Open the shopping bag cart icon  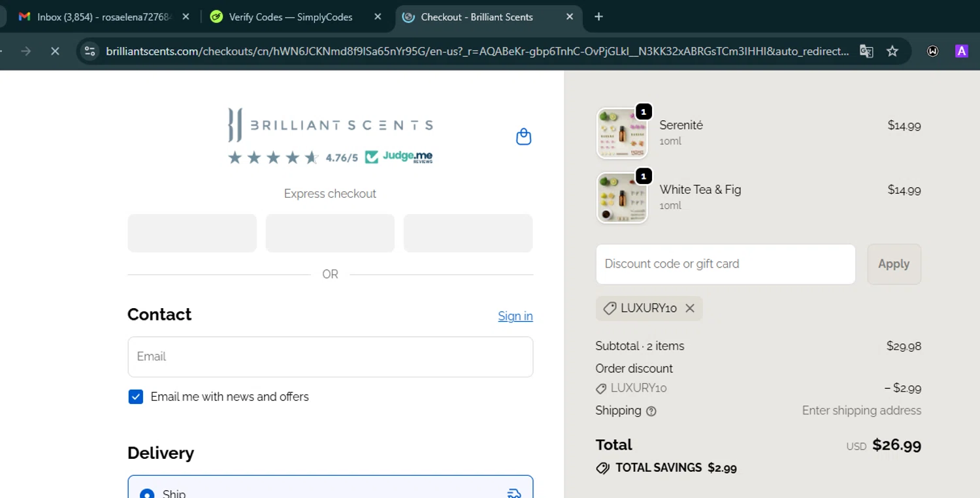(x=523, y=136)
